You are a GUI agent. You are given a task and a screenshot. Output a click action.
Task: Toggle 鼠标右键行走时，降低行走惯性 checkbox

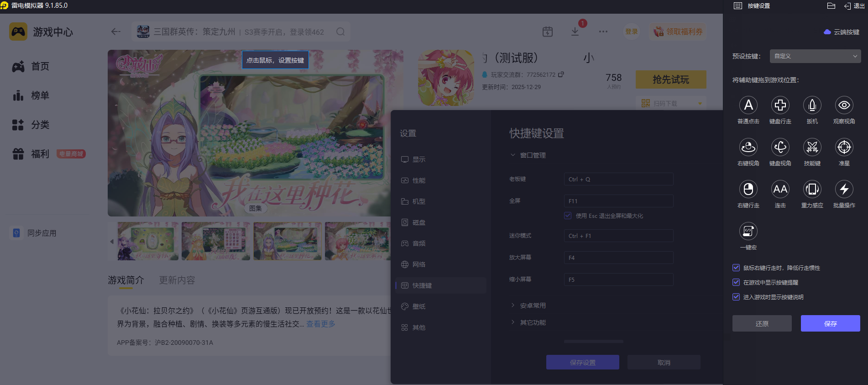736,268
